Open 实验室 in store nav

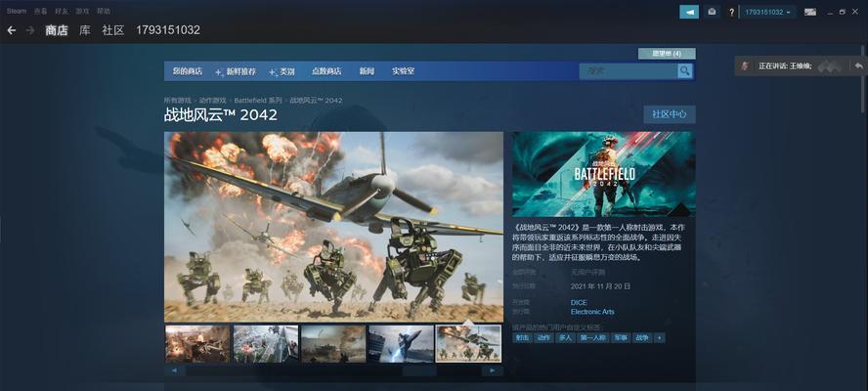coord(404,71)
